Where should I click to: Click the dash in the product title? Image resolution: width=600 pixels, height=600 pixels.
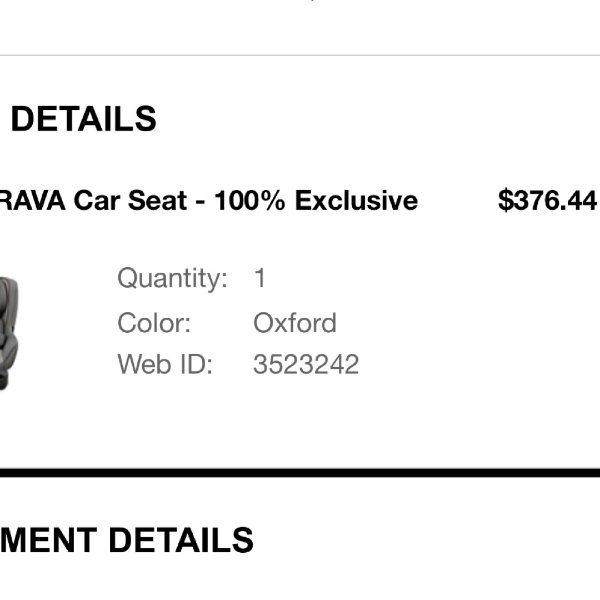200,202
